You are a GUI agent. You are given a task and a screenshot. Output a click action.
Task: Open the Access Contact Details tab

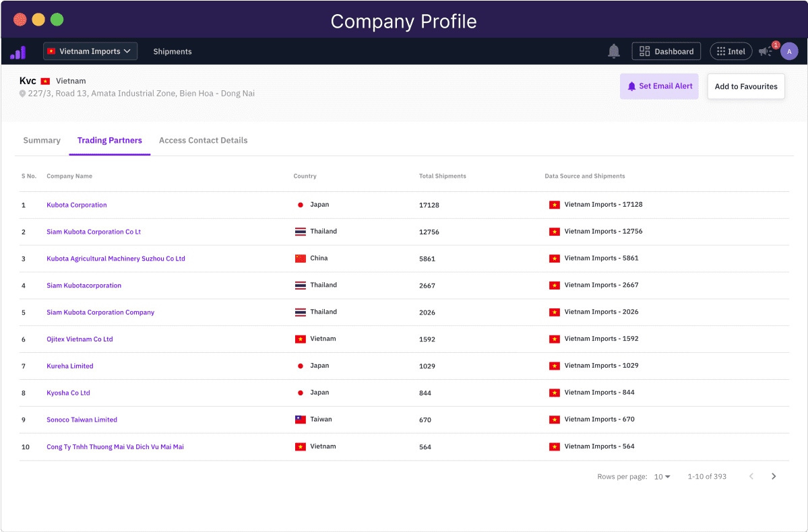[x=203, y=141]
